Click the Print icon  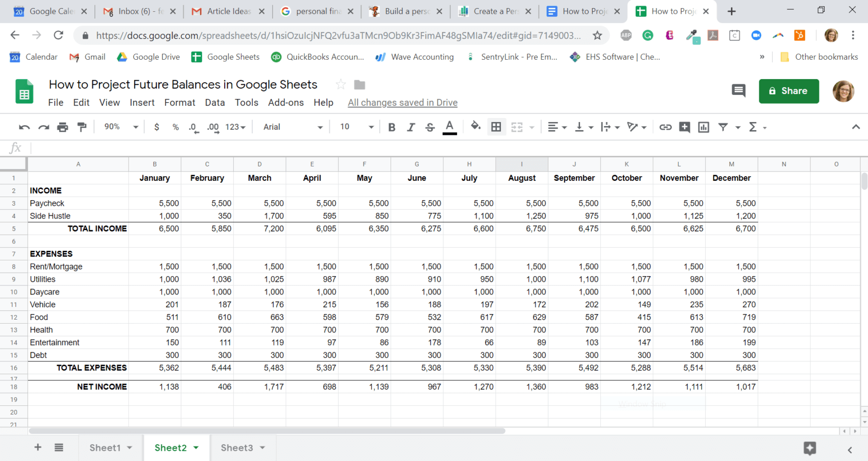[62, 127]
